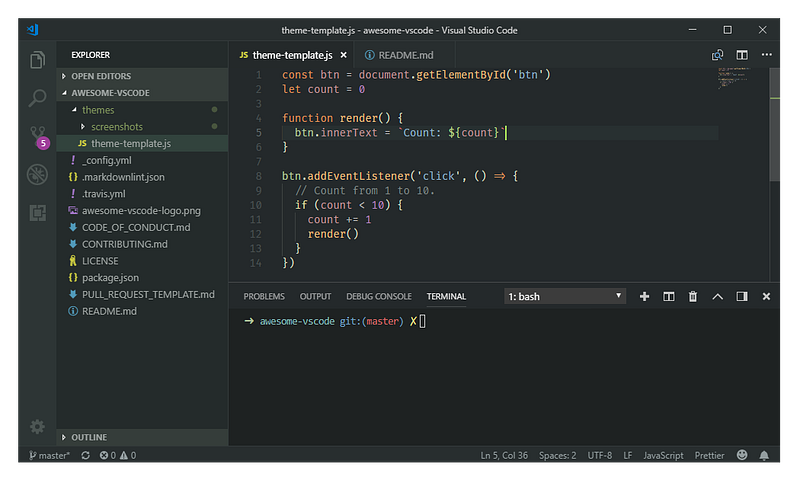This screenshot has height=483, width=800.
Task: Close the theme-template.js editor tab
Action: click(x=343, y=55)
